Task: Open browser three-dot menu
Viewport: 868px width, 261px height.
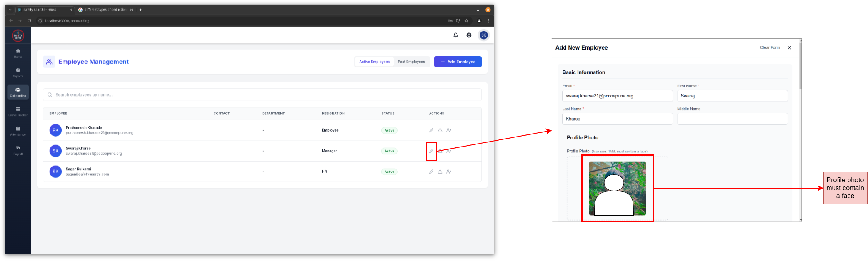Action: coord(488,21)
